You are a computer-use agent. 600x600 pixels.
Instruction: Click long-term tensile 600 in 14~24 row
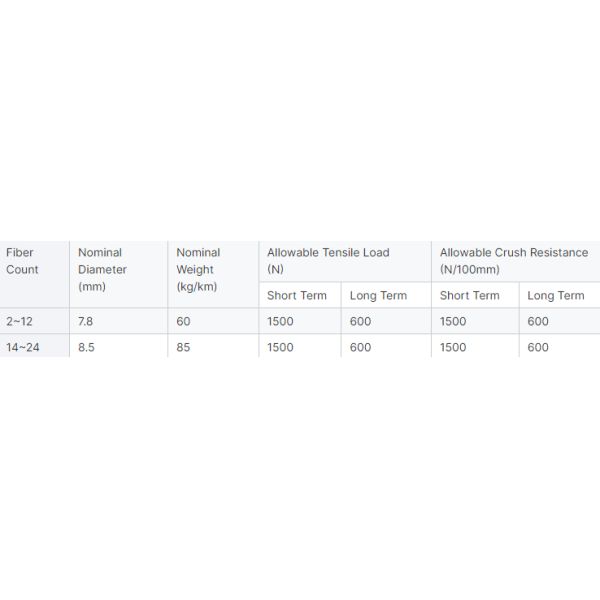click(x=360, y=347)
